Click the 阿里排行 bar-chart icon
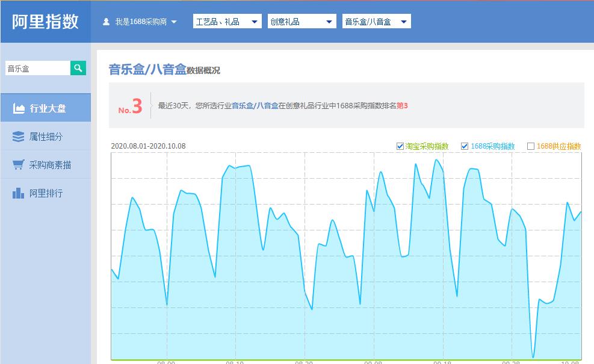 coord(18,193)
